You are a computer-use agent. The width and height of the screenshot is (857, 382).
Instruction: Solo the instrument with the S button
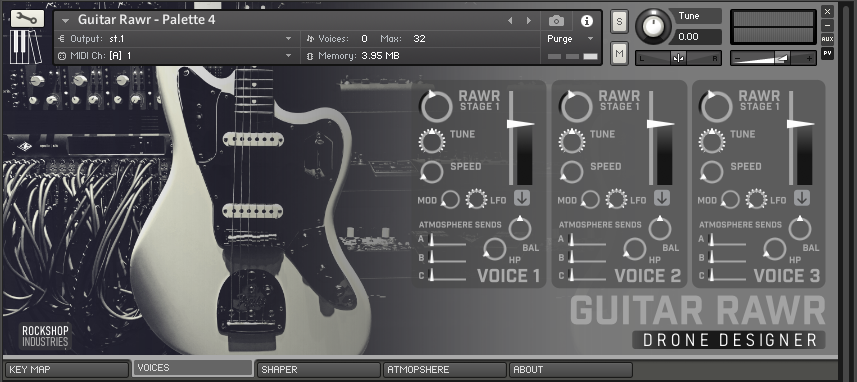[x=619, y=22]
